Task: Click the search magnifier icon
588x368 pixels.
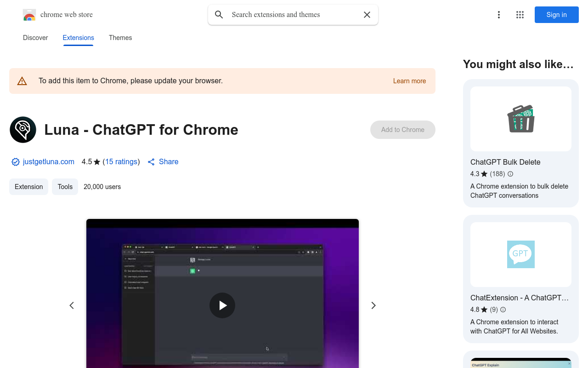Action: tap(219, 15)
